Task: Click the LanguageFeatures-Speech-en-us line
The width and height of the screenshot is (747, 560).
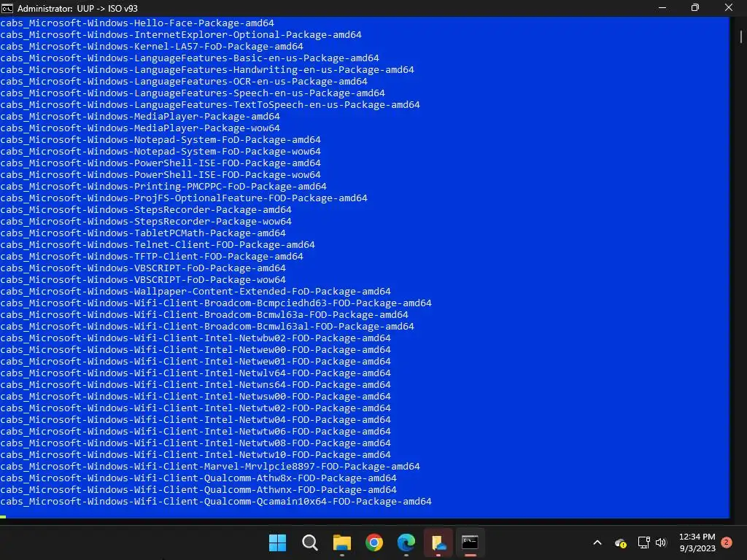Action: pos(193,93)
